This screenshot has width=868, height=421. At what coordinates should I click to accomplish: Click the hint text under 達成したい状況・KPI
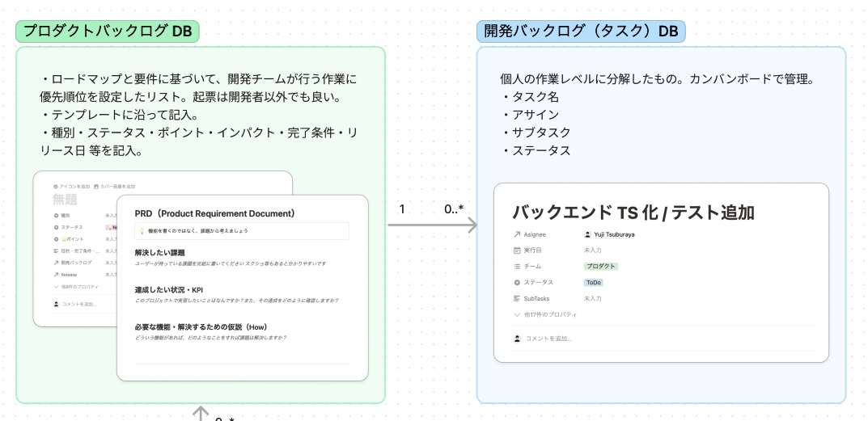pyautogui.click(x=236, y=301)
